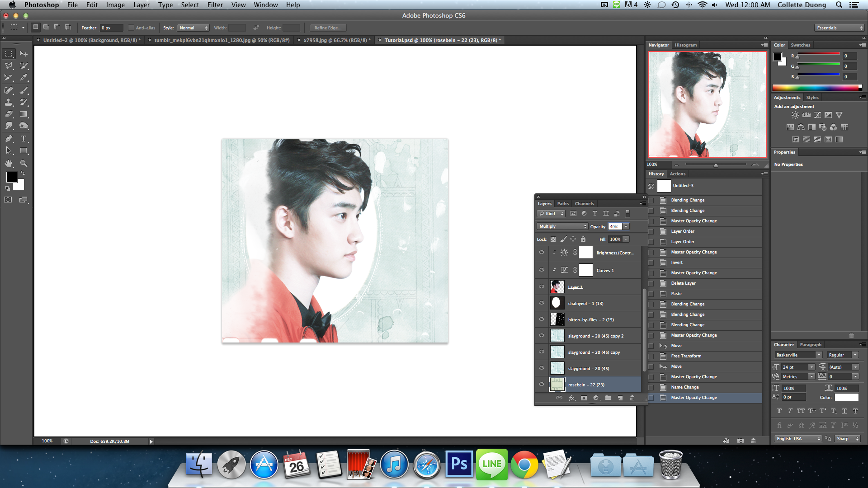Click the foreground color swatch in toolbar
The height and width of the screenshot is (488, 868).
point(11,177)
